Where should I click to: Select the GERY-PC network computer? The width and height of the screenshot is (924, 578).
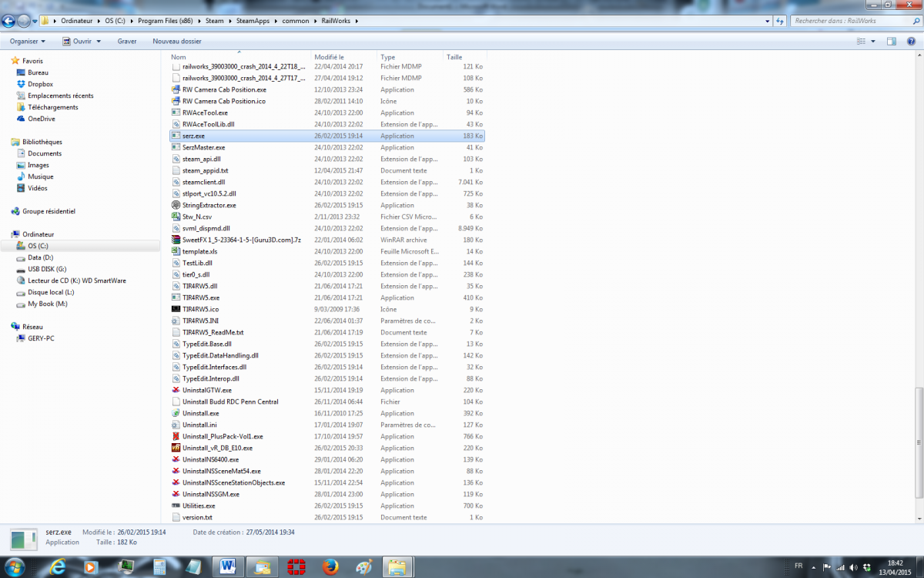pyautogui.click(x=41, y=338)
